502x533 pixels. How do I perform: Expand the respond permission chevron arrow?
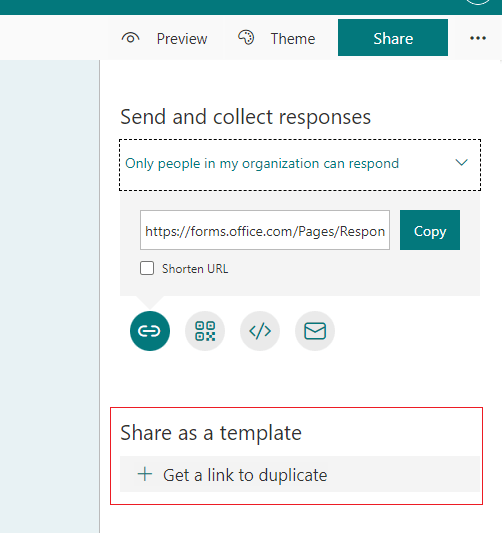(x=462, y=162)
